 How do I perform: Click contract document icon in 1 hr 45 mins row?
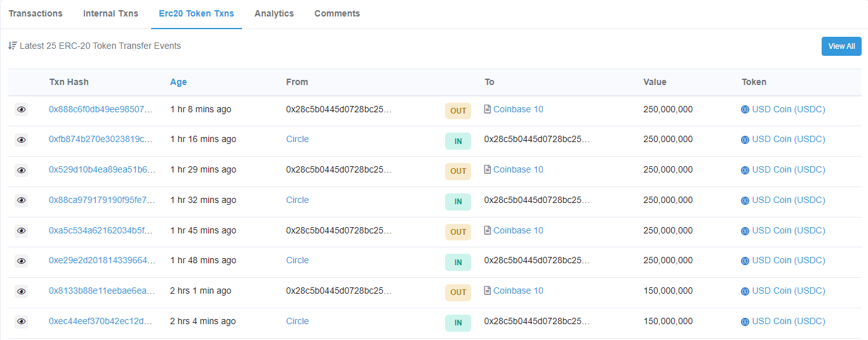[488, 230]
